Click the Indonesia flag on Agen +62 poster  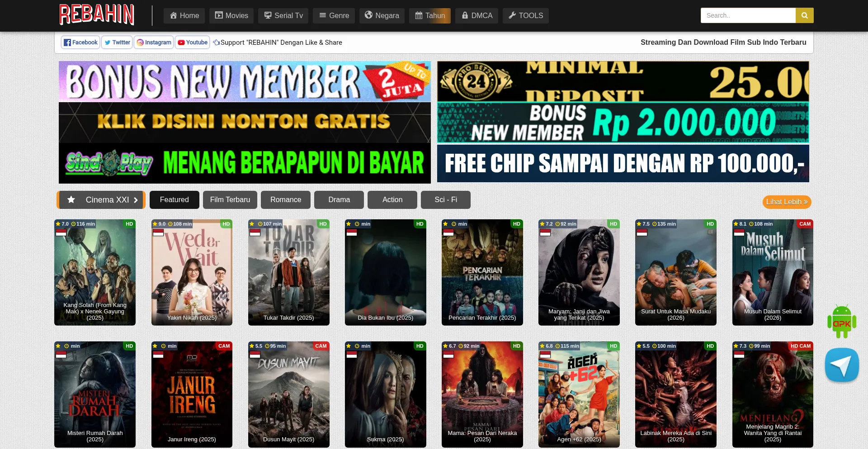(545, 354)
